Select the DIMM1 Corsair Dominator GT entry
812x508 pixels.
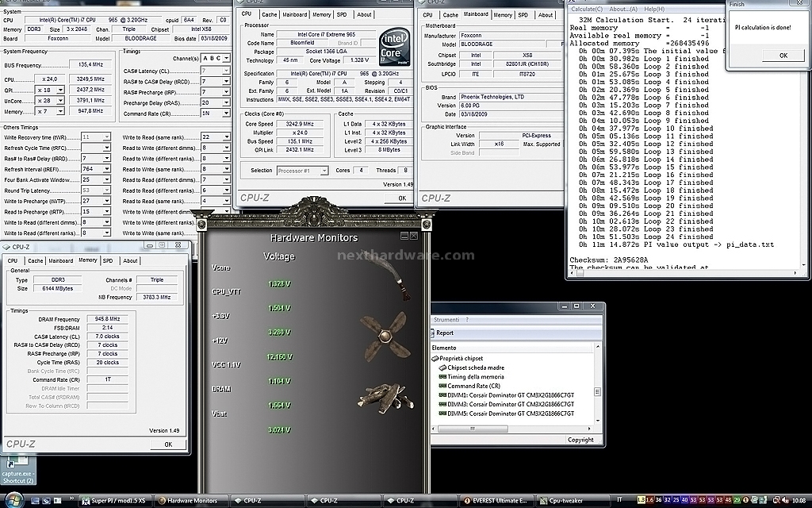coord(507,395)
